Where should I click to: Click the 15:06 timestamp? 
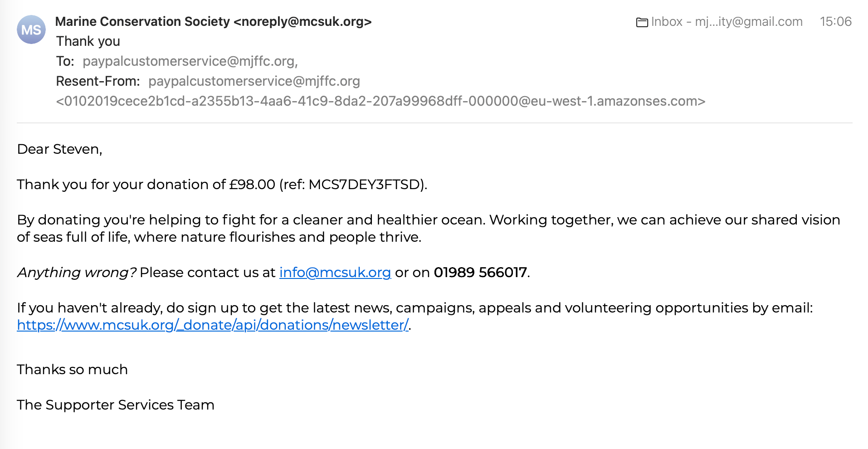point(835,21)
